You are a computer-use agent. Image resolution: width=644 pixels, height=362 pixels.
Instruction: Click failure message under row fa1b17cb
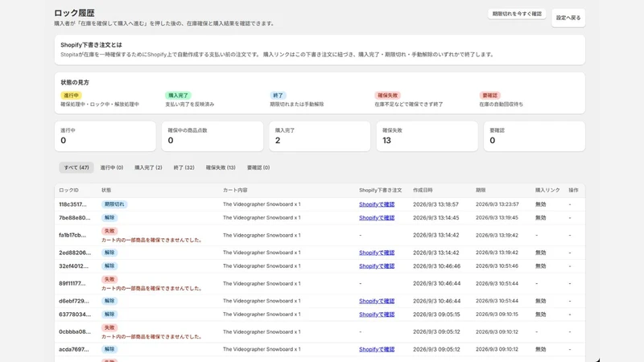click(152, 240)
